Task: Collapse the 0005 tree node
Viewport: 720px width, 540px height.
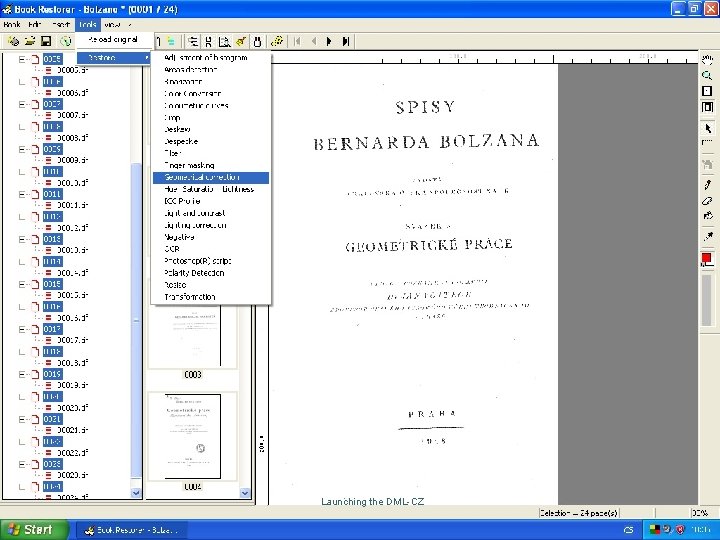Action: click(22, 59)
